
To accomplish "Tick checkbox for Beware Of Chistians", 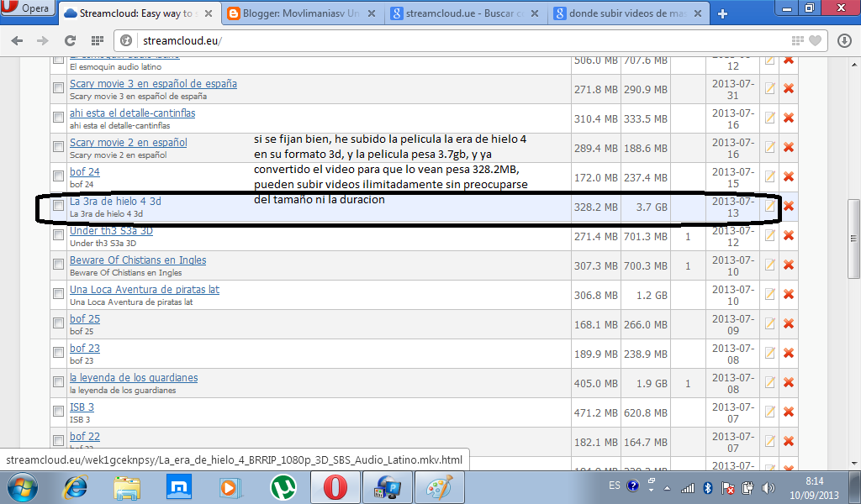I will coord(58,264).
